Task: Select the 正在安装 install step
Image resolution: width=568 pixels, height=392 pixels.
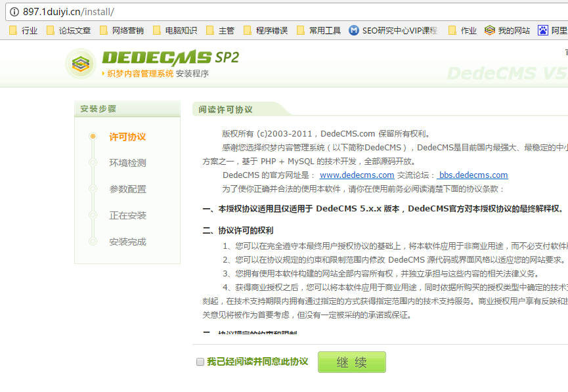Action: 127,215
